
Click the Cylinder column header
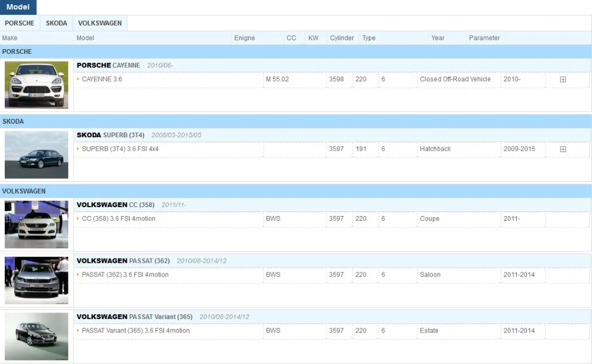pyautogui.click(x=342, y=38)
